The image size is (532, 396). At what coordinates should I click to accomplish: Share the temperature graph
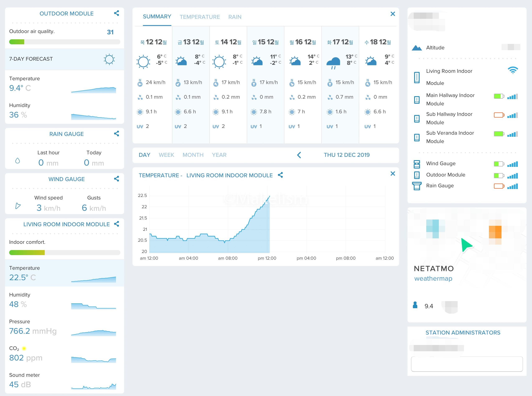pos(280,175)
